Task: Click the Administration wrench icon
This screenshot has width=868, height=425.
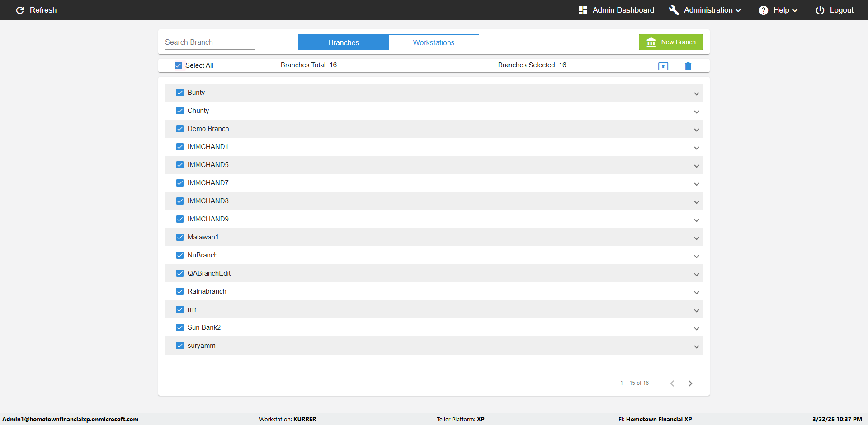Action: 674,10
